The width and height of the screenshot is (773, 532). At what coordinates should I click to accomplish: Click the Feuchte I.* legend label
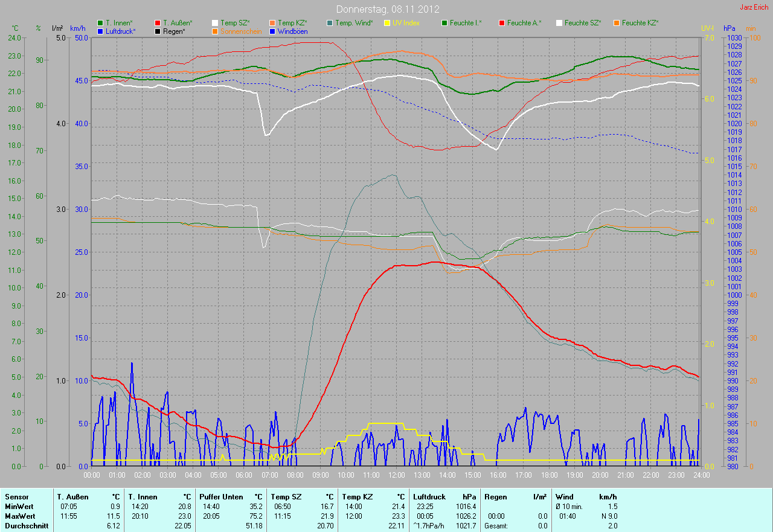pos(466,23)
